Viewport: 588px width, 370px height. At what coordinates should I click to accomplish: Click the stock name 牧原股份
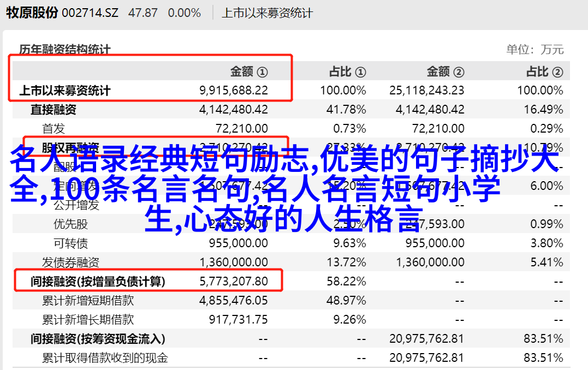point(32,13)
